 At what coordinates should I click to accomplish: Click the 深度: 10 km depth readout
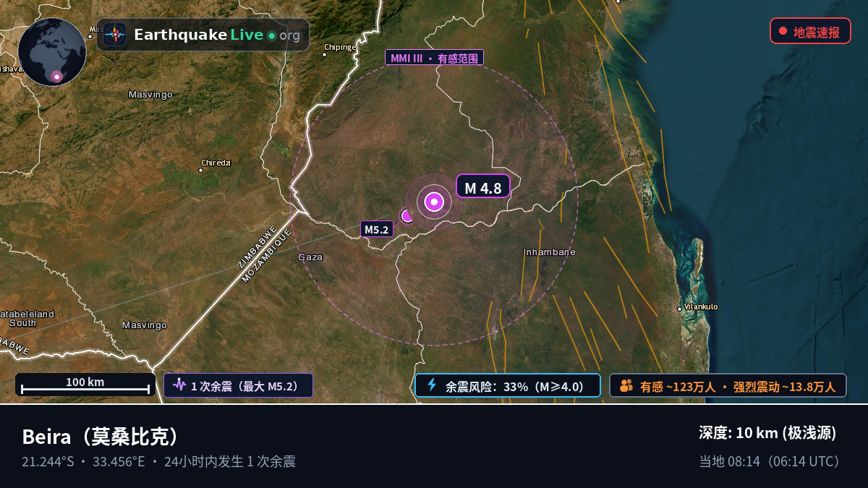click(x=767, y=433)
